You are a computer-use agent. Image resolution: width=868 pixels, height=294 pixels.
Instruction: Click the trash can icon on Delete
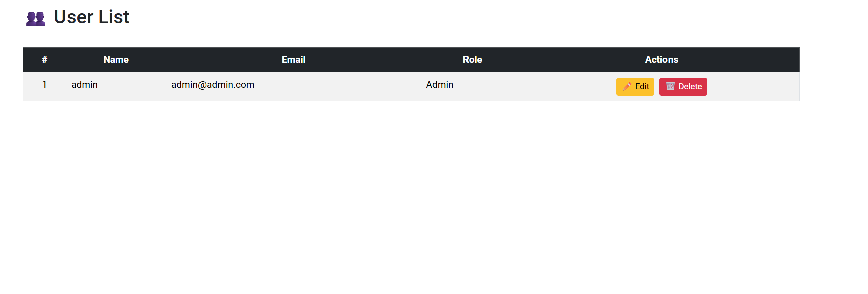click(x=671, y=87)
